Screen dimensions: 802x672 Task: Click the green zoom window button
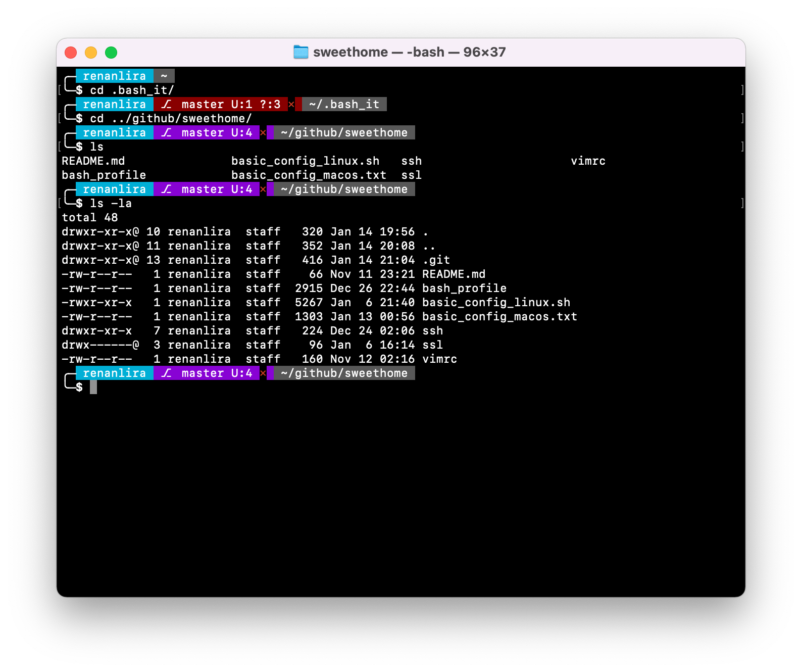point(111,53)
